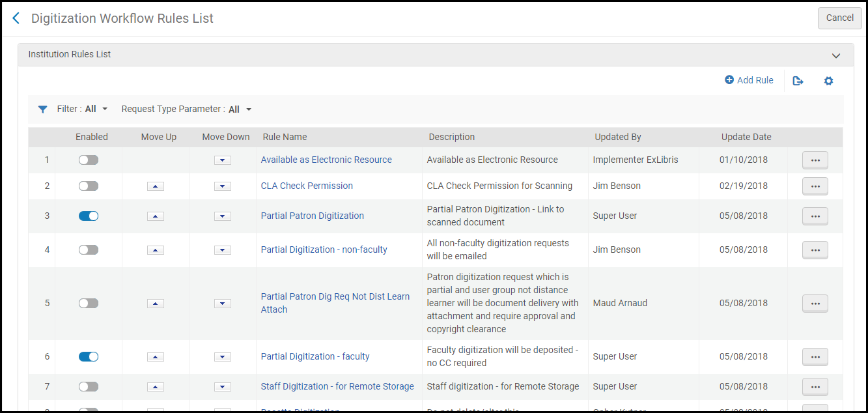Enable Staff Digitization Remote Storage toggle

[89, 387]
